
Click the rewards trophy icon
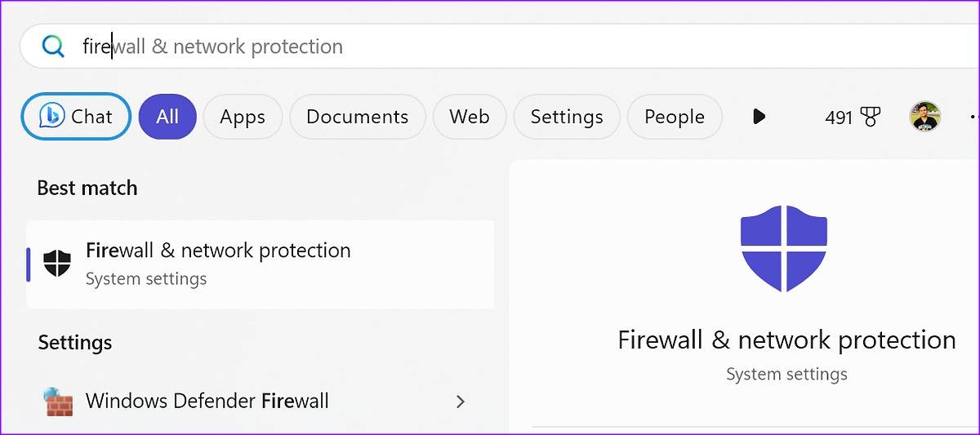[x=871, y=118]
